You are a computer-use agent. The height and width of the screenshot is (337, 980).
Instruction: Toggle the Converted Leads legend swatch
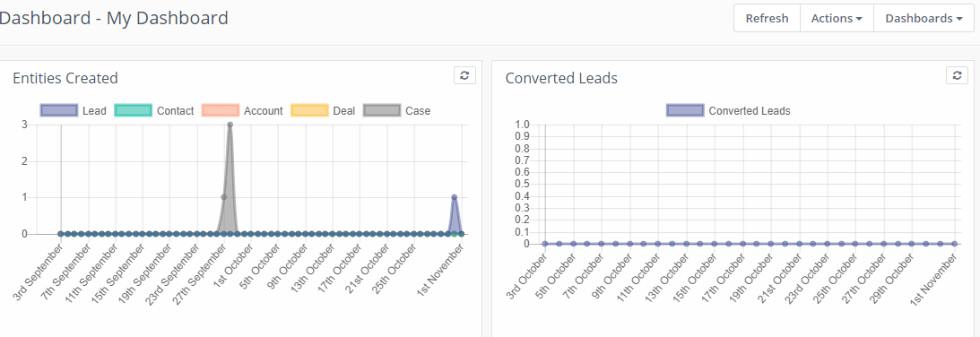coord(686,110)
